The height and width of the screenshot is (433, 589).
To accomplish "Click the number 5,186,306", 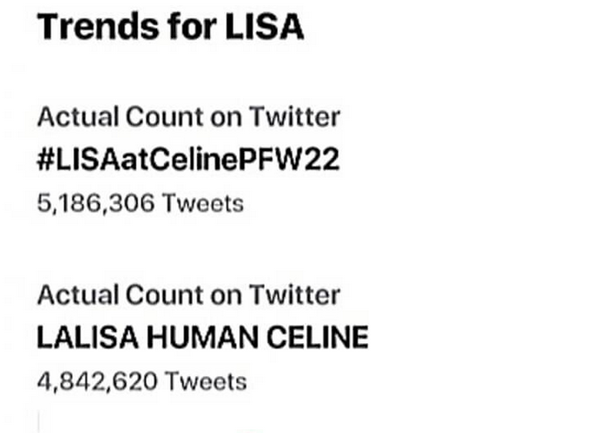I will pos(96,204).
